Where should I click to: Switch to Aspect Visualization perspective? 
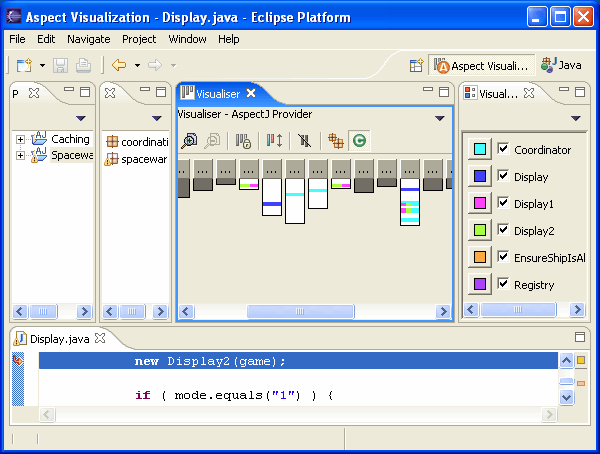[481, 65]
